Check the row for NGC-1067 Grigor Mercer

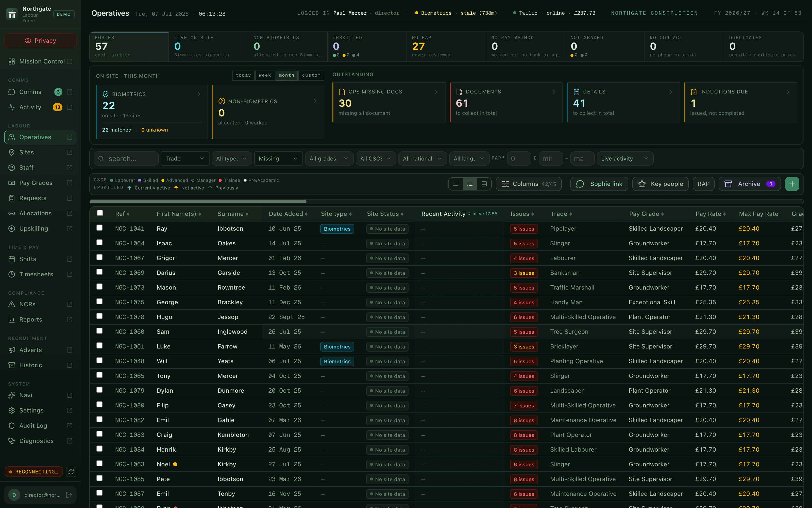[x=99, y=257]
